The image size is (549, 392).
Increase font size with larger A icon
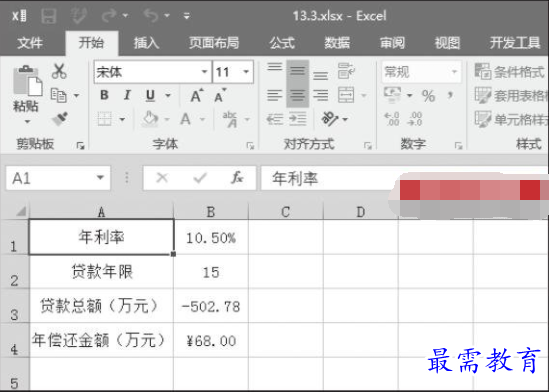197,95
